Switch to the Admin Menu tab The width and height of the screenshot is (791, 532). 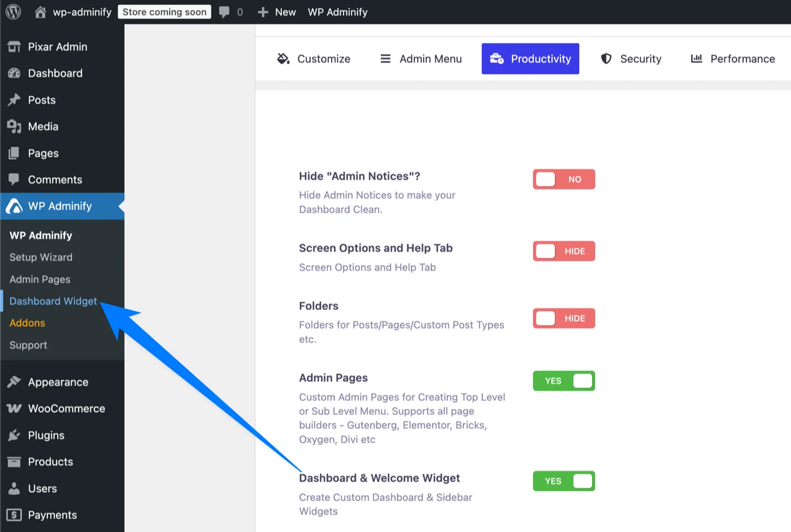click(x=421, y=59)
